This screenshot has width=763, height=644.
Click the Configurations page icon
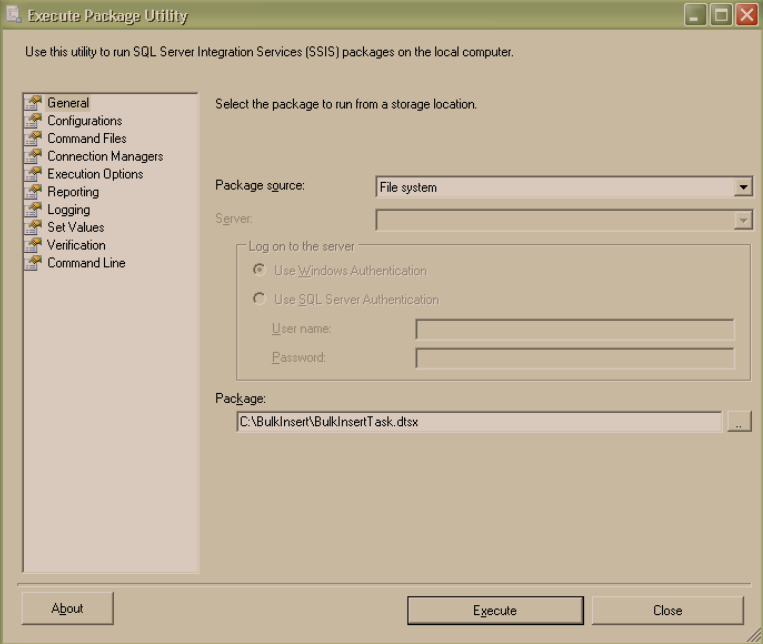pyautogui.click(x=33, y=121)
